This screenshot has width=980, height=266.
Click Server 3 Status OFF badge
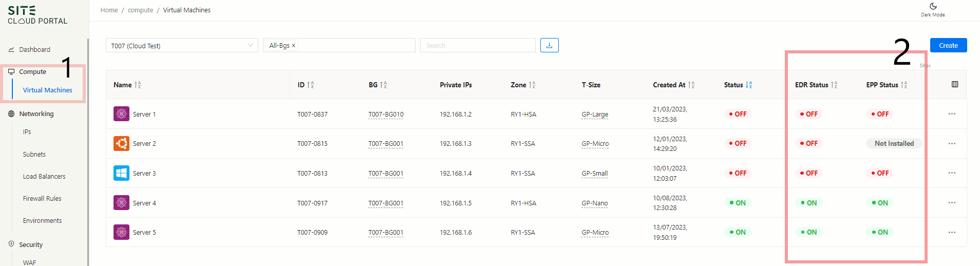pyautogui.click(x=738, y=173)
